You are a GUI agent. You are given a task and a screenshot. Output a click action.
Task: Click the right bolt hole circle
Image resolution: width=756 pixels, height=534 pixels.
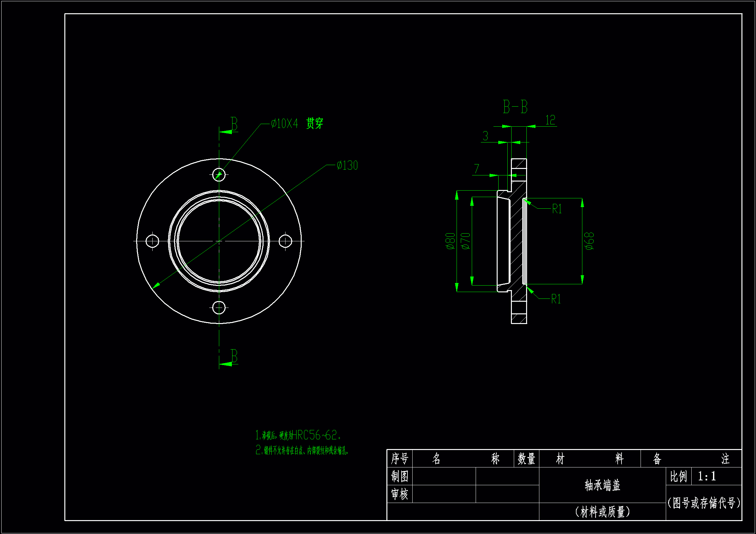285,241
